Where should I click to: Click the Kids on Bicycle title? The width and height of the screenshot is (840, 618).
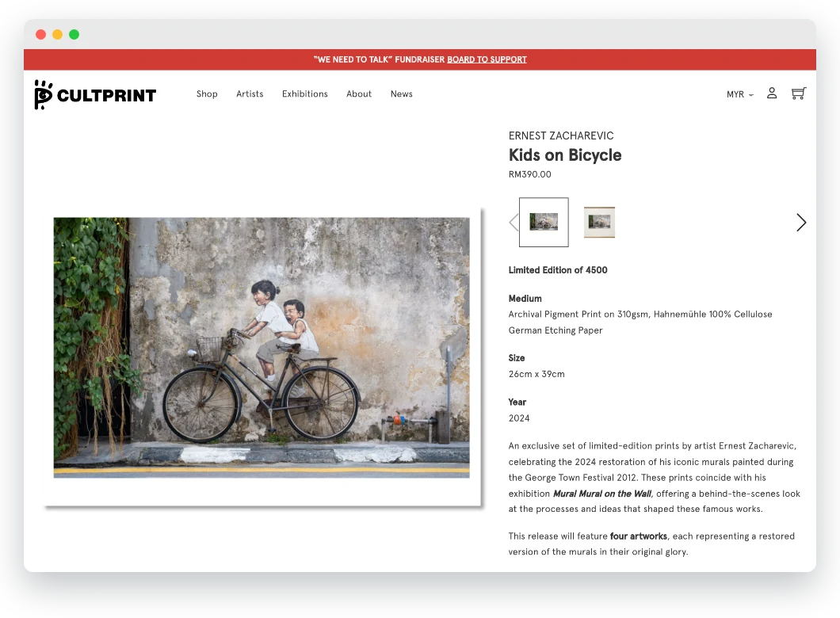click(x=565, y=154)
